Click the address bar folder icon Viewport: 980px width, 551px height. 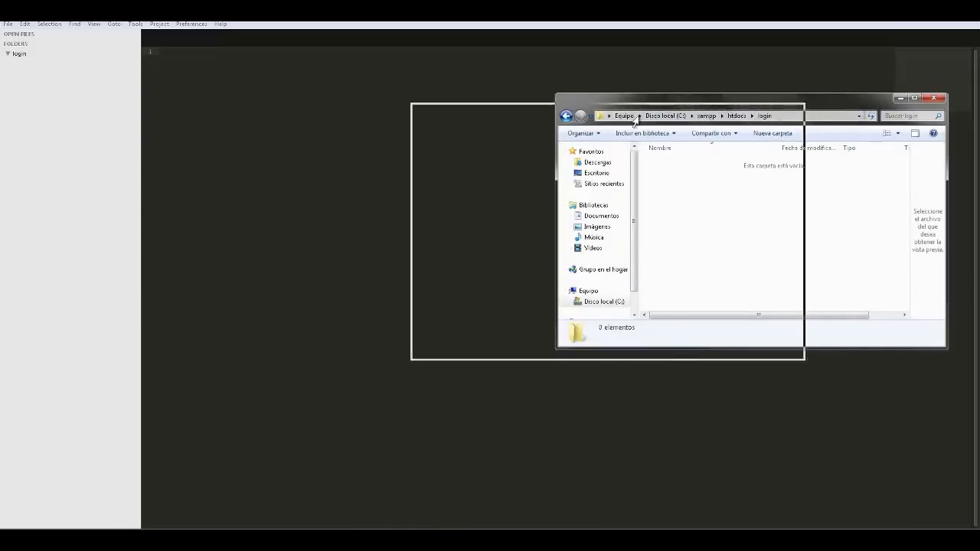[601, 116]
